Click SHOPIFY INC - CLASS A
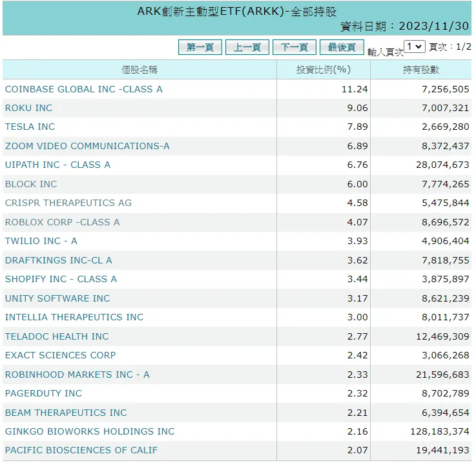Viewport: 476px width, 463px height. coord(61,279)
